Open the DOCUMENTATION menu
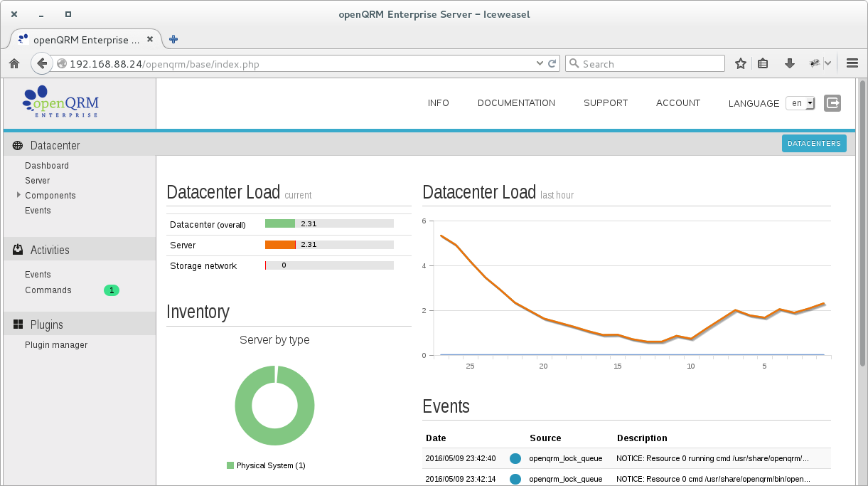The width and height of the screenshot is (868, 486). pos(516,103)
